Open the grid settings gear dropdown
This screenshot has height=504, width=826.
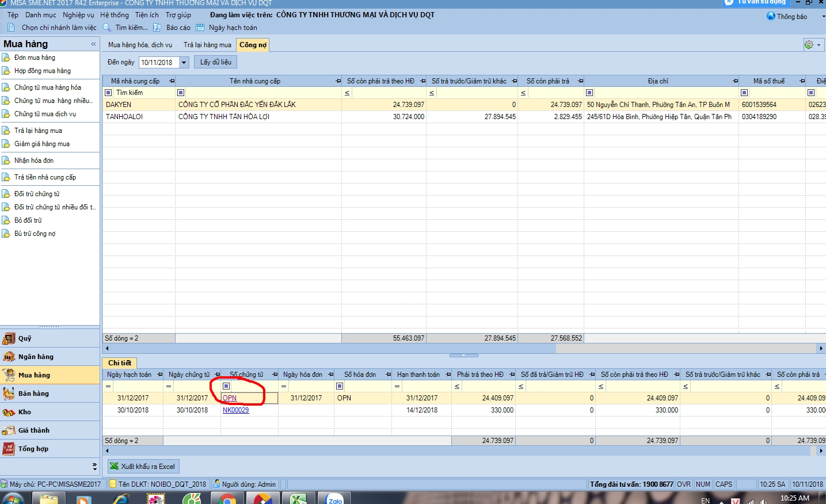[x=813, y=45]
